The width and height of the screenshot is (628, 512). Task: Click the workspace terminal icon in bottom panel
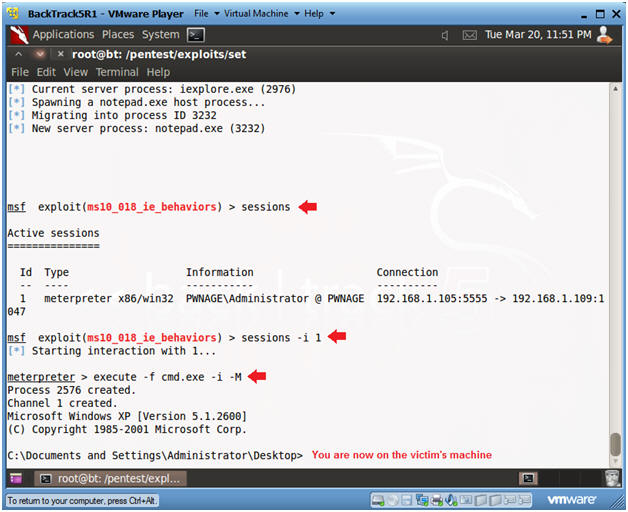[528, 478]
